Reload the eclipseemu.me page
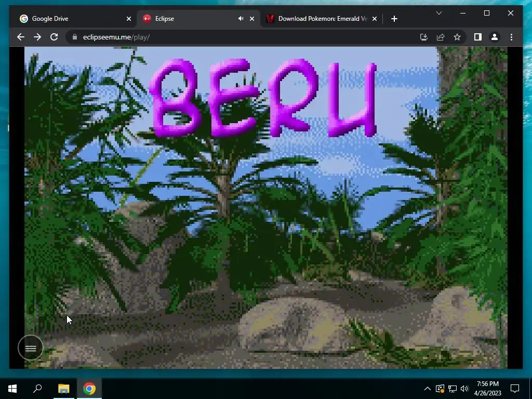 (x=54, y=37)
